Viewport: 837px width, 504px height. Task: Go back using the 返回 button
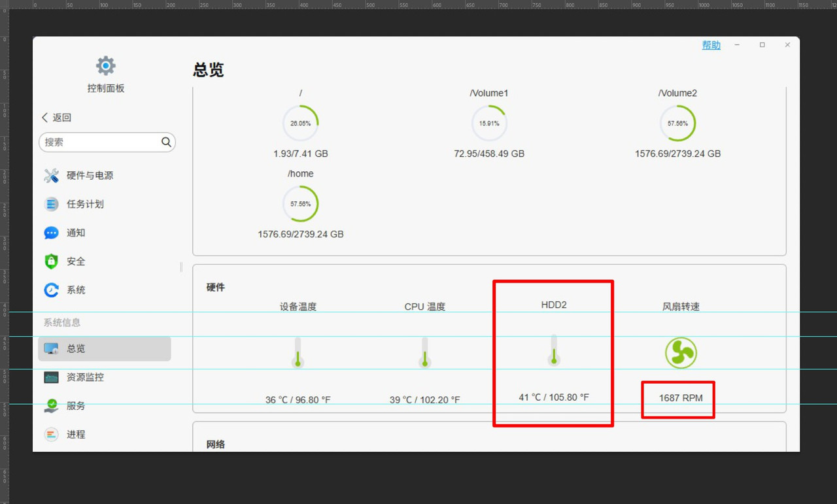(56, 118)
